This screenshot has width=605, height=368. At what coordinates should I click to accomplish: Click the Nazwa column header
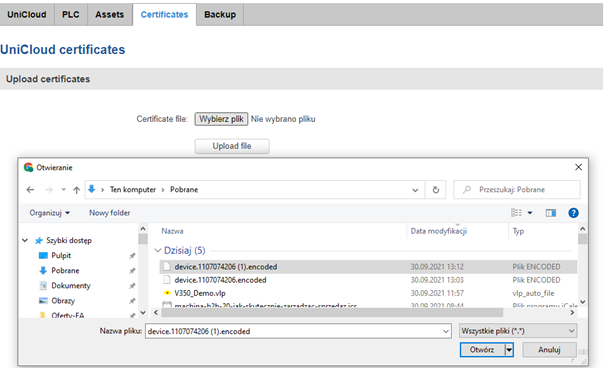(x=172, y=231)
